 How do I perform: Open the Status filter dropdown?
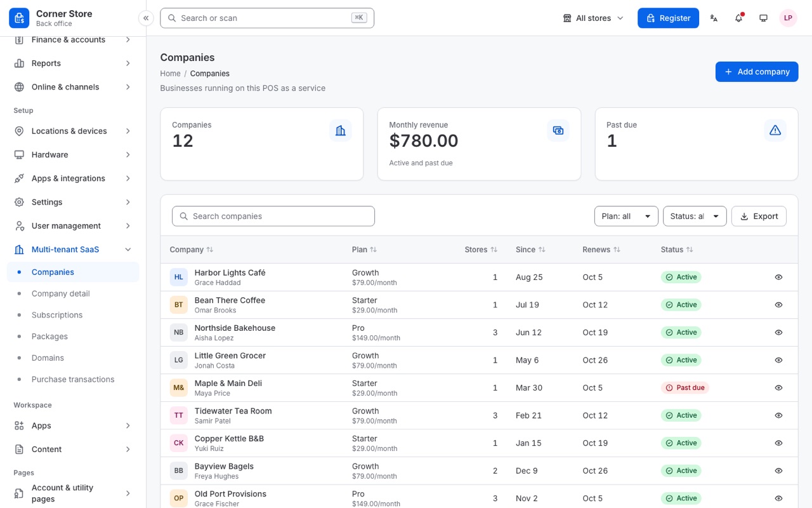point(695,216)
